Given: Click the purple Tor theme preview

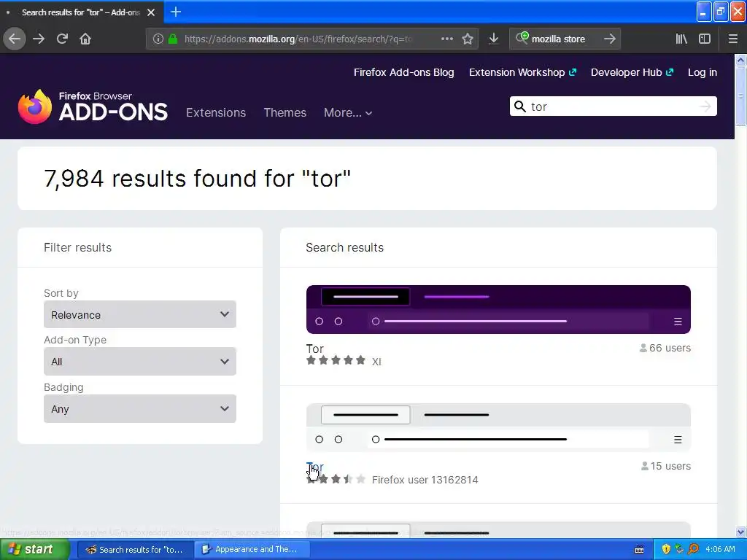Looking at the screenshot, I should tap(498, 309).
